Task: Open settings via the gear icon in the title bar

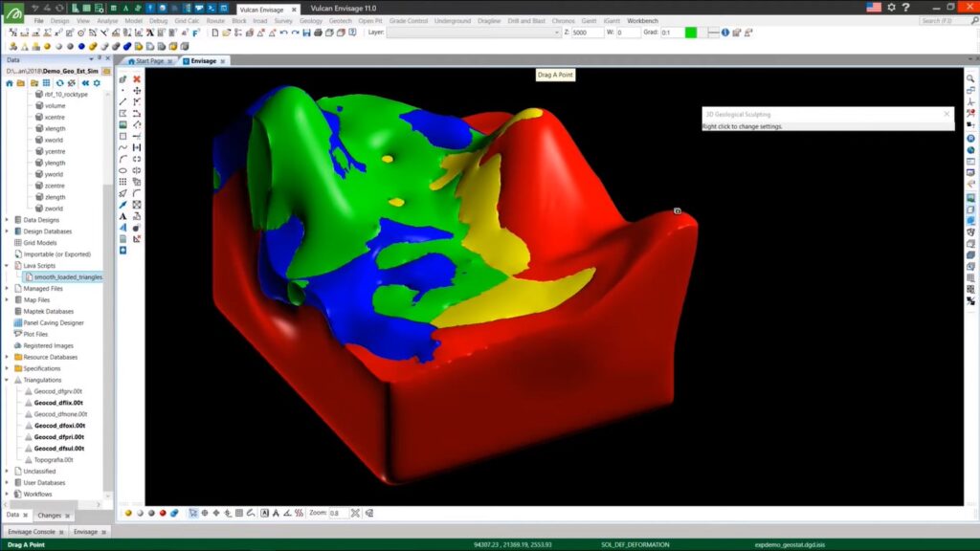Action: tap(892, 8)
